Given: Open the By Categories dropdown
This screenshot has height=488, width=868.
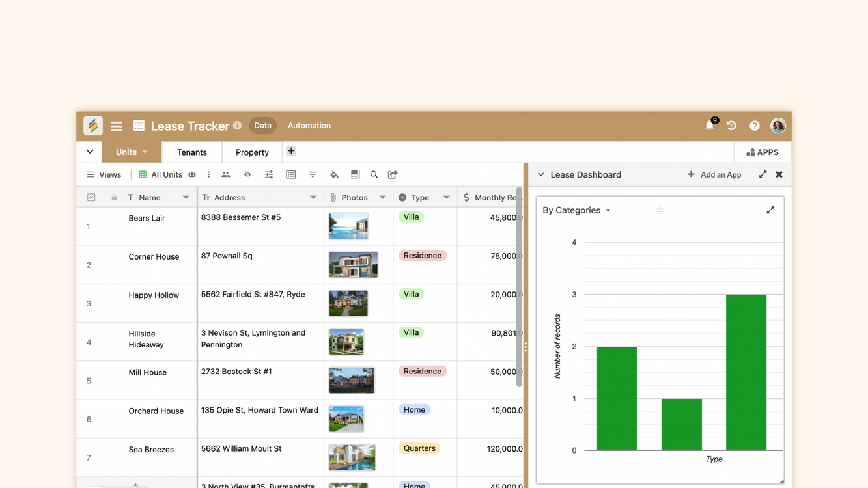Looking at the screenshot, I should click(576, 210).
